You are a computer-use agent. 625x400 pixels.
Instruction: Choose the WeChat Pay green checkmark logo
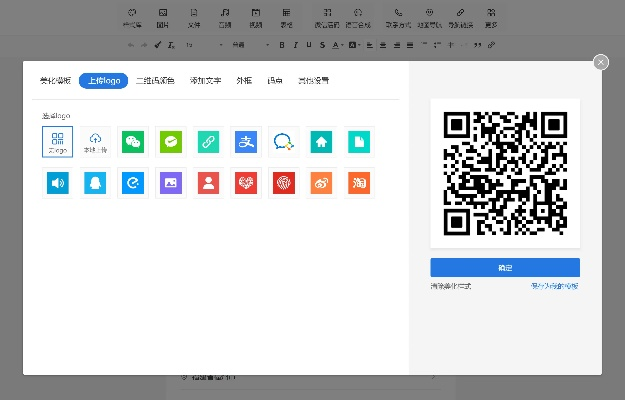click(171, 142)
